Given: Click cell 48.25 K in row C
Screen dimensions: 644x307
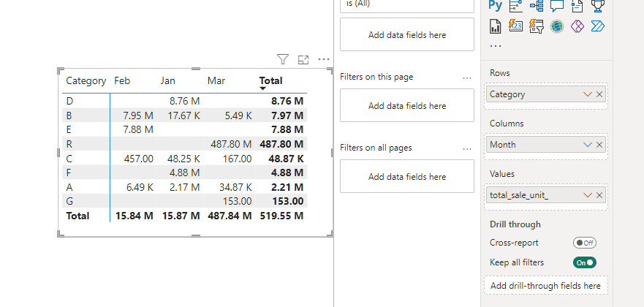Looking at the screenshot, I should (184, 159).
